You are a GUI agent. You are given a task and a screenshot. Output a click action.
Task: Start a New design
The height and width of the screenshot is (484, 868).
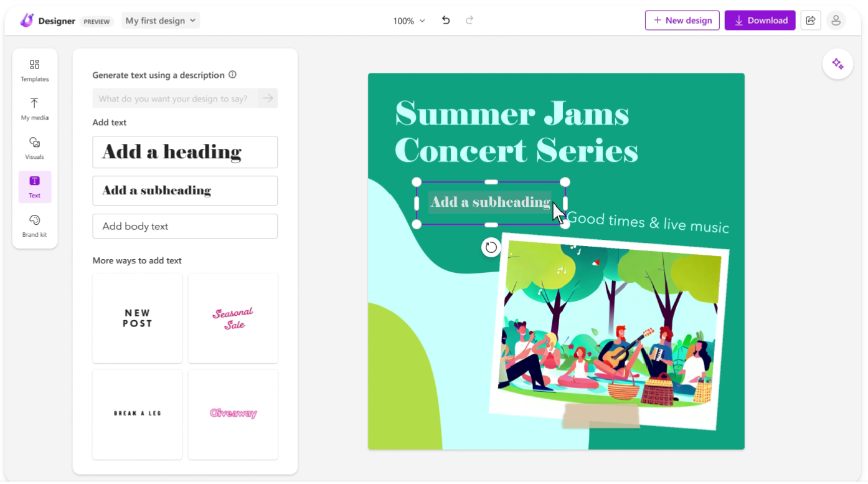click(x=682, y=20)
